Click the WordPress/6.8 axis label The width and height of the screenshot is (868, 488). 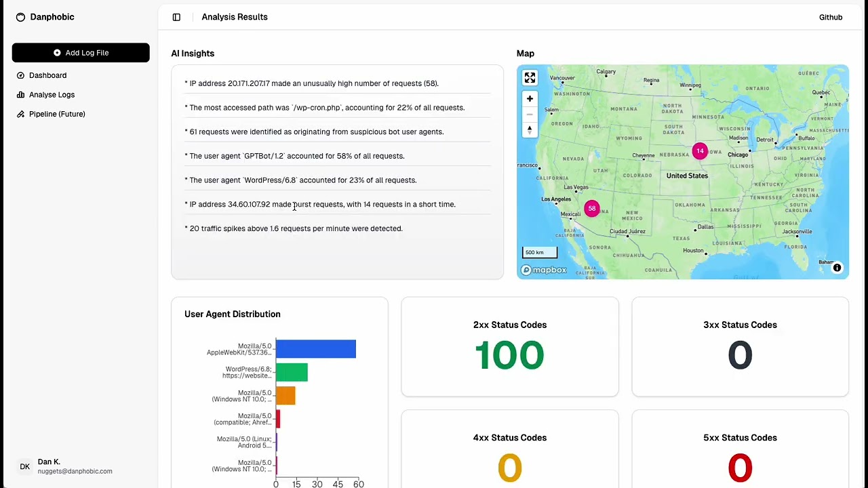[247, 372]
